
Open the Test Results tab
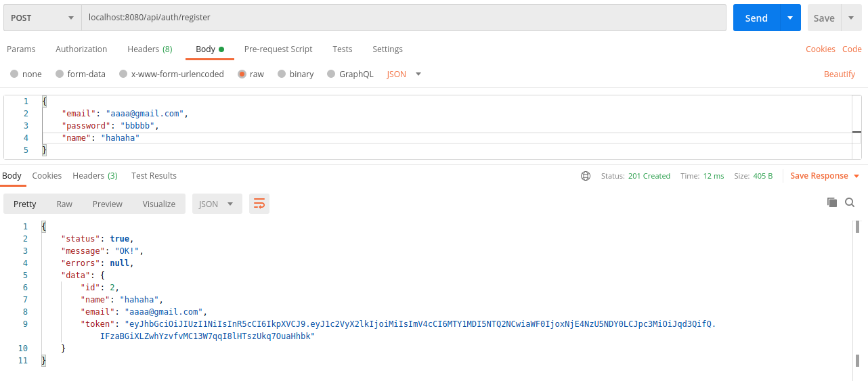point(154,175)
